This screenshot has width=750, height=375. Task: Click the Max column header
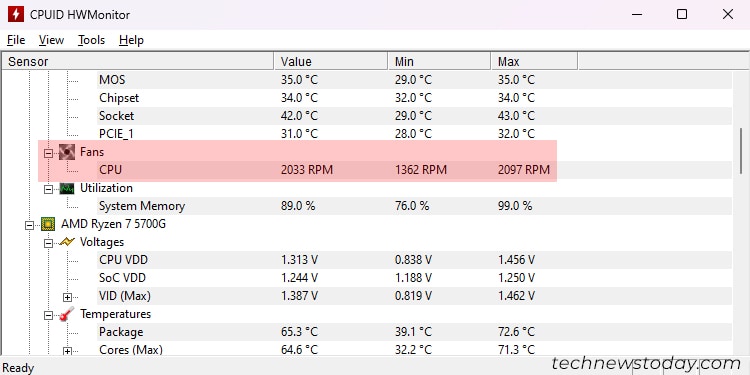point(534,62)
